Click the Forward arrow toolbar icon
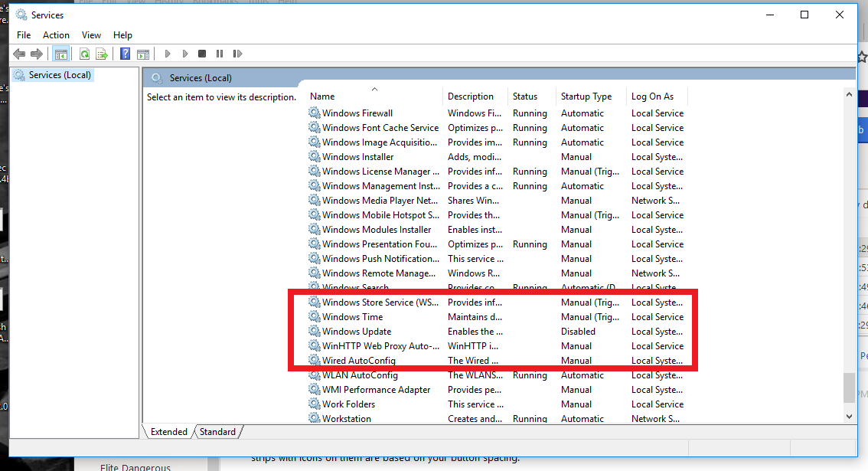Image resolution: width=868 pixels, height=471 pixels. (x=37, y=54)
